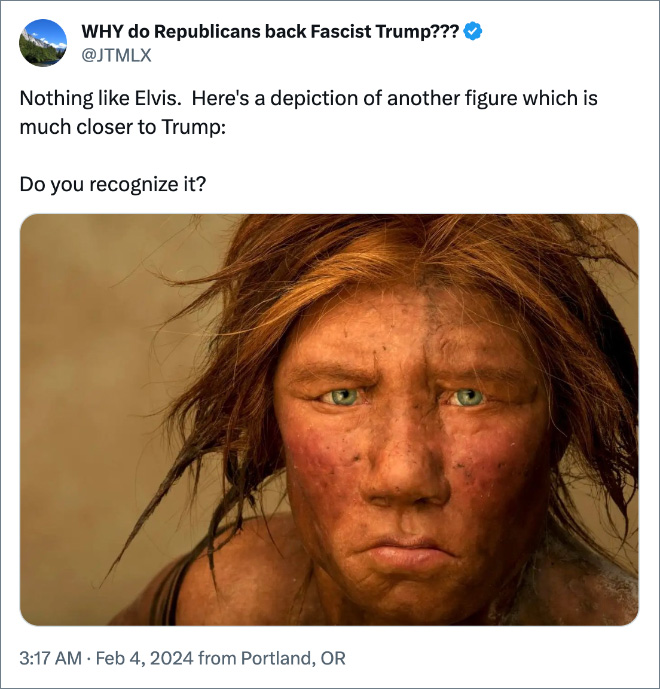
Task: Click the @JTMLX handle
Action: click(x=115, y=56)
